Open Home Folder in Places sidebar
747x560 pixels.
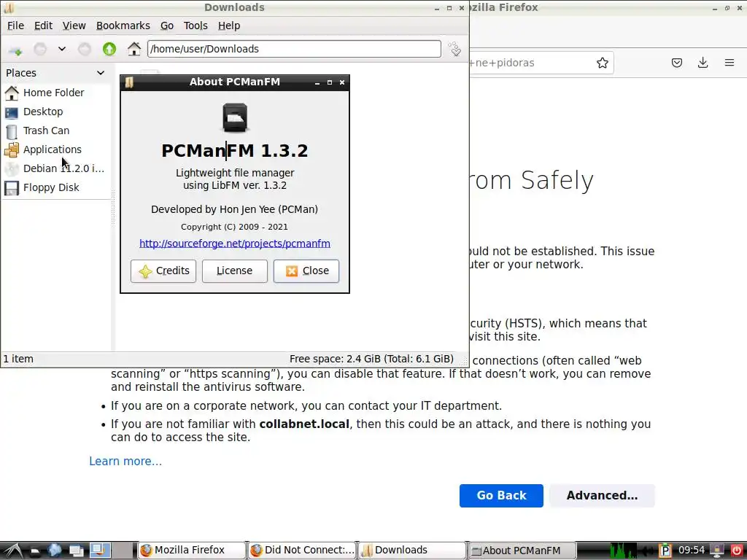(x=53, y=93)
